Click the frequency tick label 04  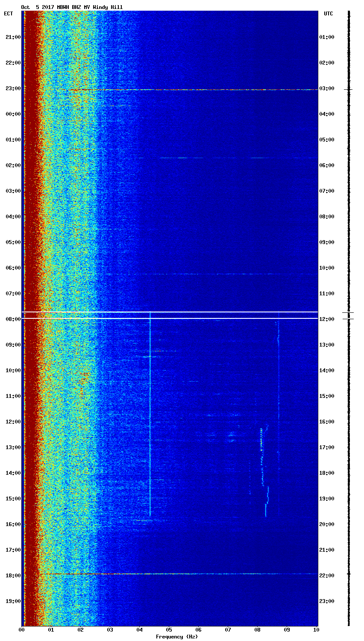140,629
